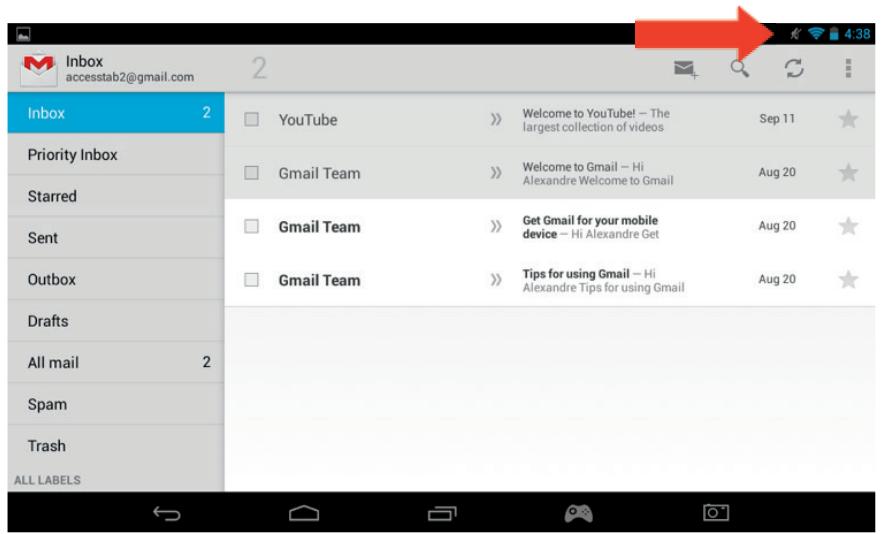Check the Welcome to Gmail email checkbox
This screenshot has width=885, height=534.
[x=251, y=173]
